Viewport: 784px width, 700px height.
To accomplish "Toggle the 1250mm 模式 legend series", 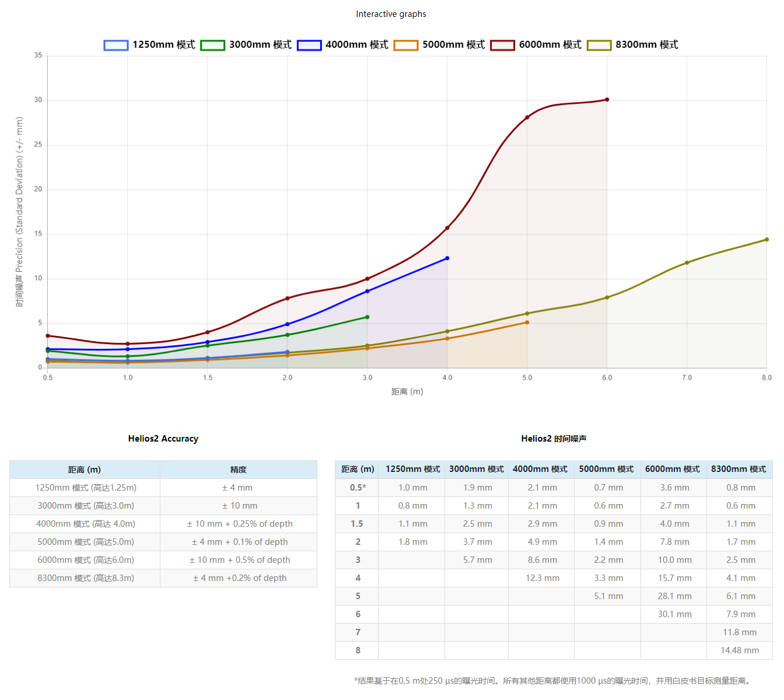I will pos(149,45).
